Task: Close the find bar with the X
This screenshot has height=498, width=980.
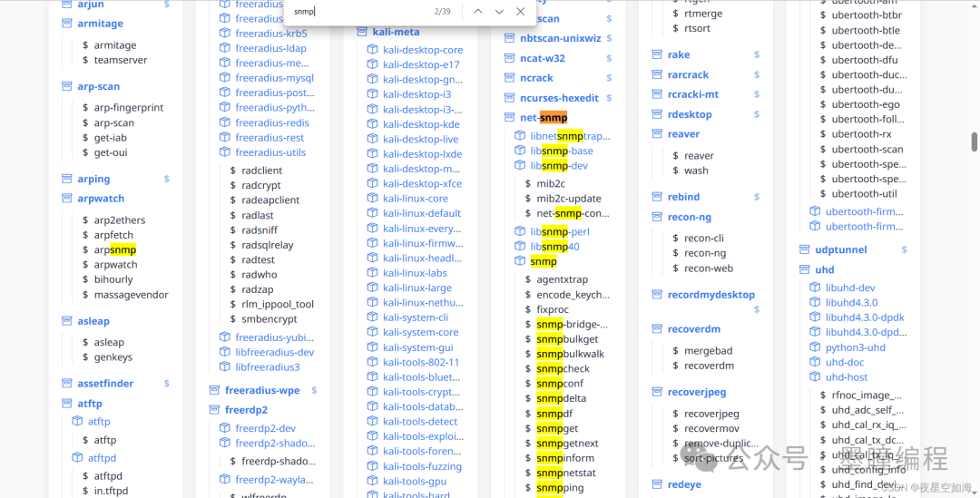Action: [520, 11]
